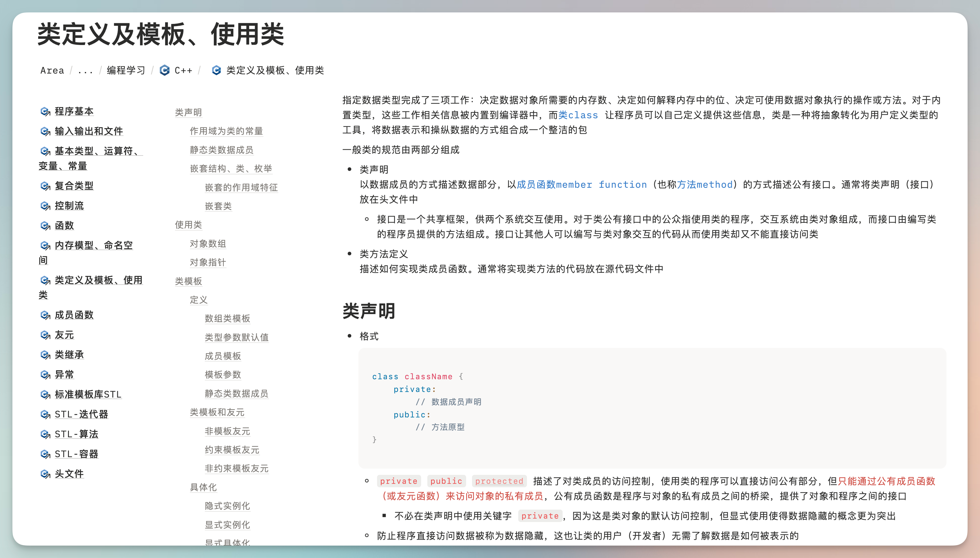The height and width of the screenshot is (558, 980).
Task: Open the 成员函数 page link
Action: (x=74, y=315)
